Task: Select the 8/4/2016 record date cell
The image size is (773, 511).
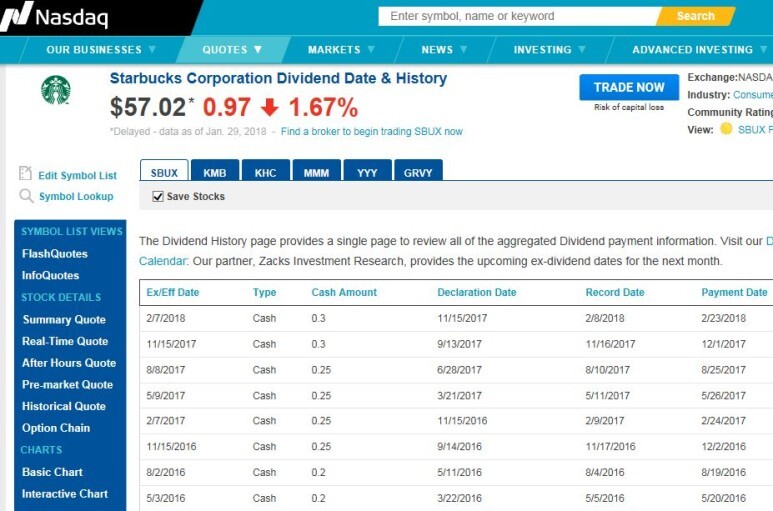Action: point(604,472)
